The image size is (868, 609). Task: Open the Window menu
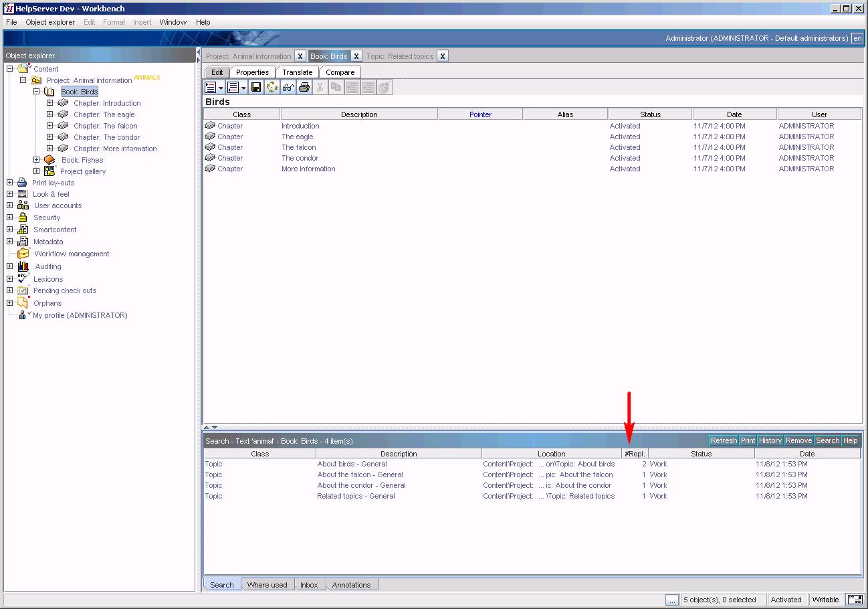coord(173,22)
